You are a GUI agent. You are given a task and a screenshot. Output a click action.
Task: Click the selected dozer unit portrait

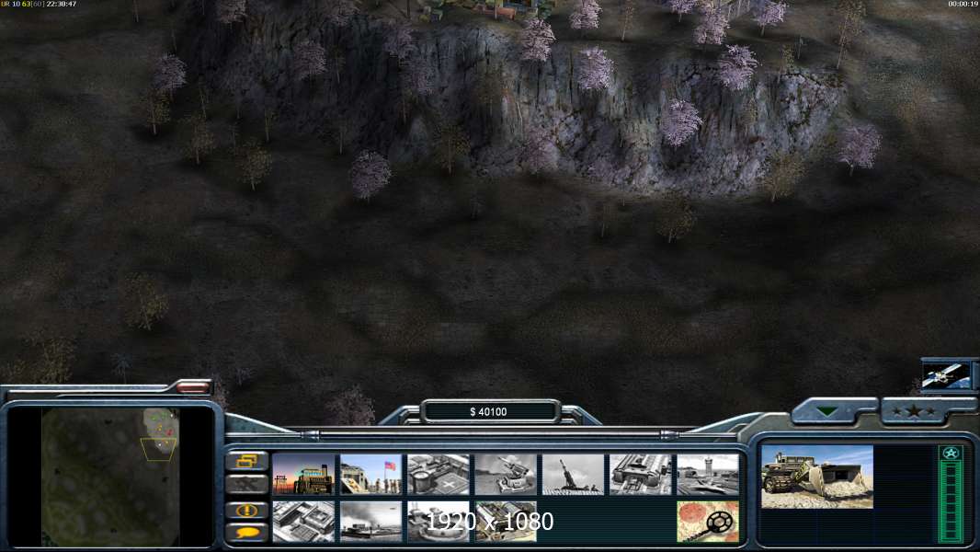pos(817,477)
